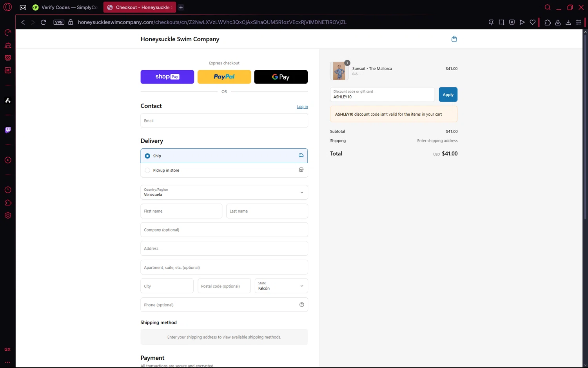
Task: Open Extensions cube in the sidebar
Action: 8,202
